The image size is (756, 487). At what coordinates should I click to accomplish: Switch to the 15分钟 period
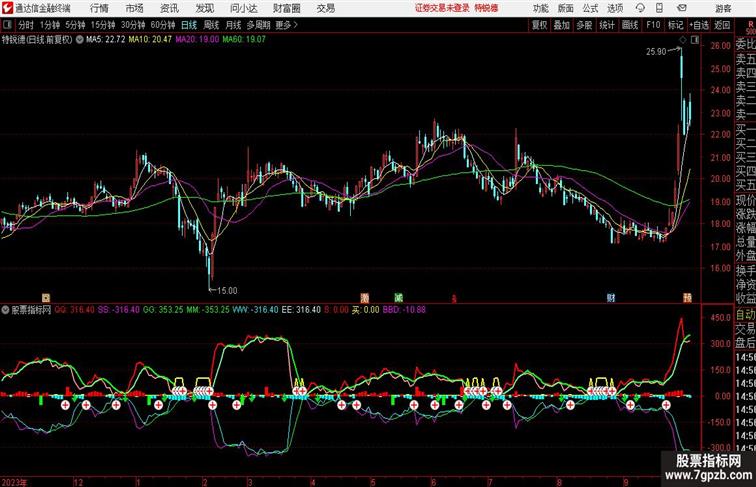[x=103, y=25]
